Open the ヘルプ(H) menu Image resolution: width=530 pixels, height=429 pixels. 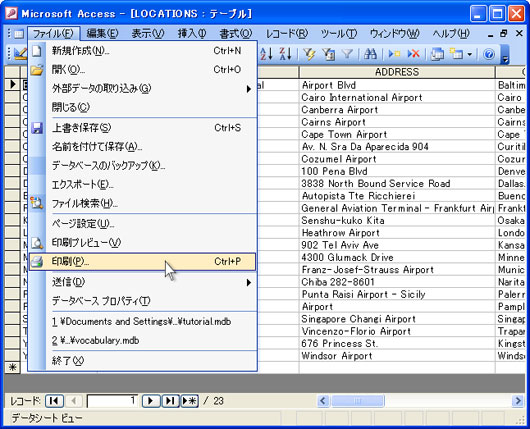point(451,33)
